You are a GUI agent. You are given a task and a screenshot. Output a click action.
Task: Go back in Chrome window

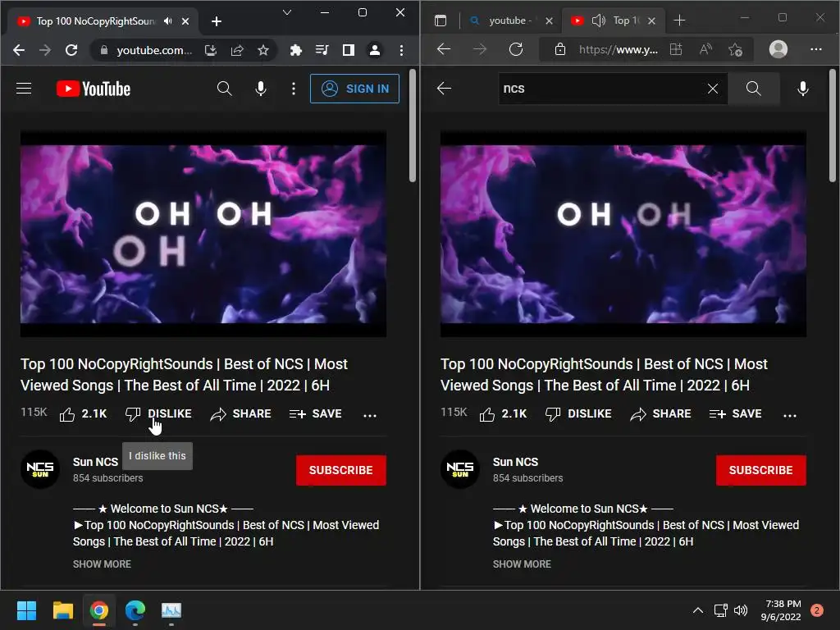19,50
